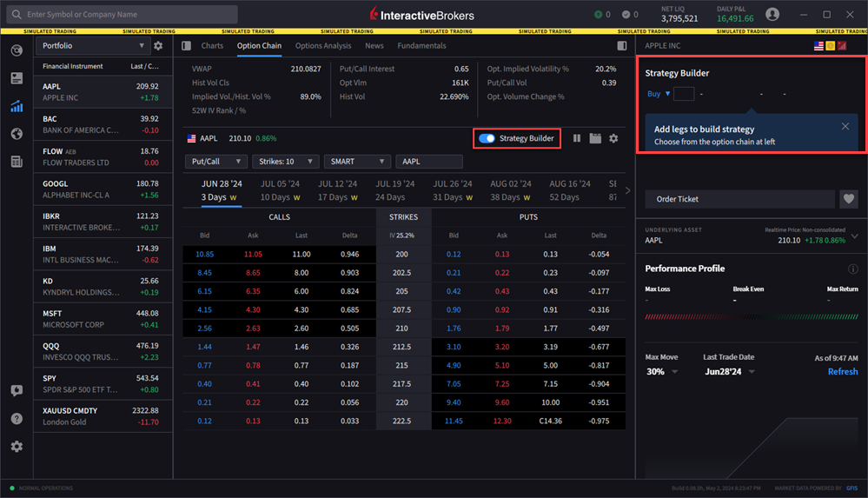This screenshot has height=498, width=868.
Task: Close the Add legs to build strategy tip
Action: 845,127
